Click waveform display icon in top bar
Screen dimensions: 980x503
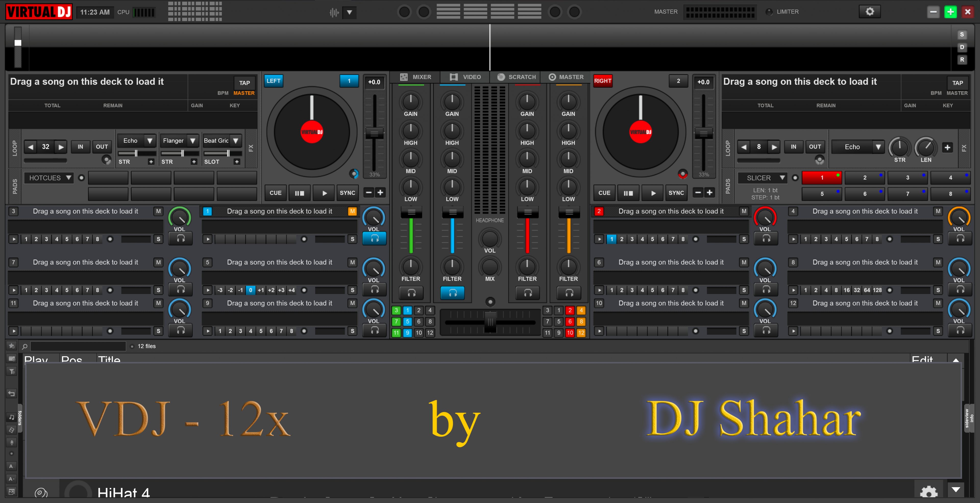click(334, 13)
